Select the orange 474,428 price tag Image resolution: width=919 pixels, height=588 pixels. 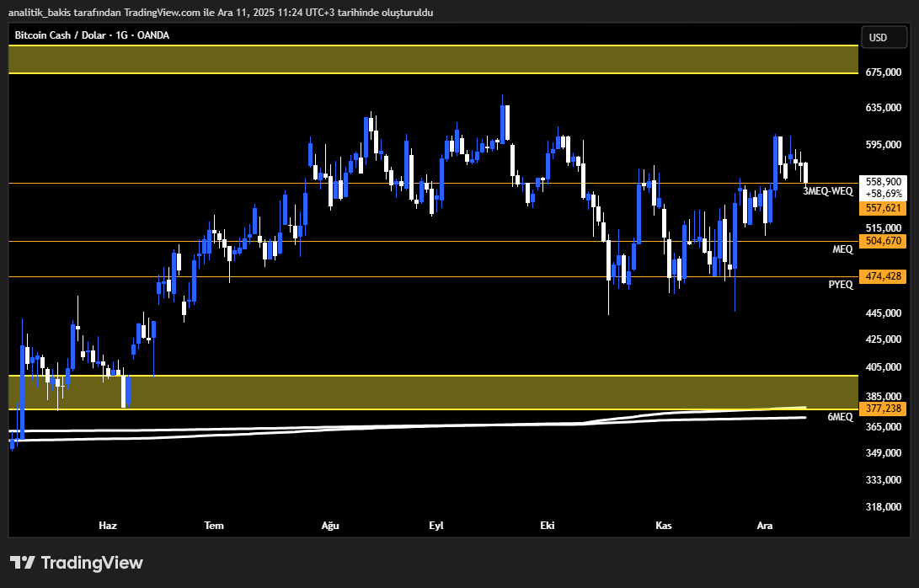point(883,276)
